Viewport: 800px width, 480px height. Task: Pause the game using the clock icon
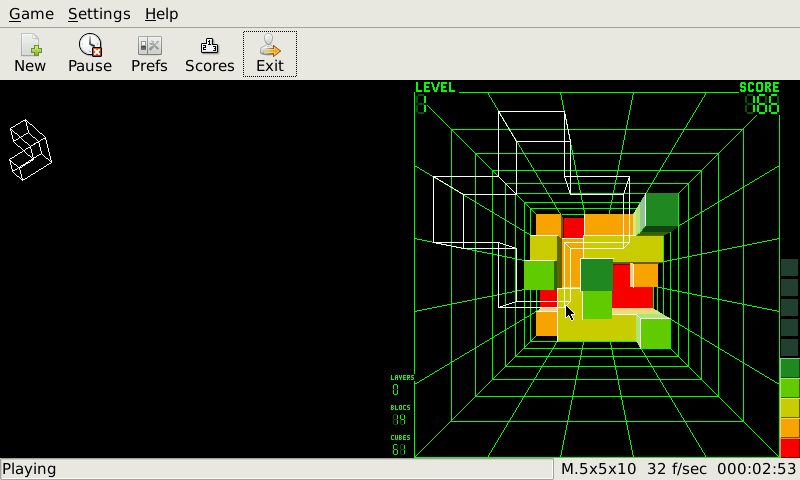(x=90, y=54)
